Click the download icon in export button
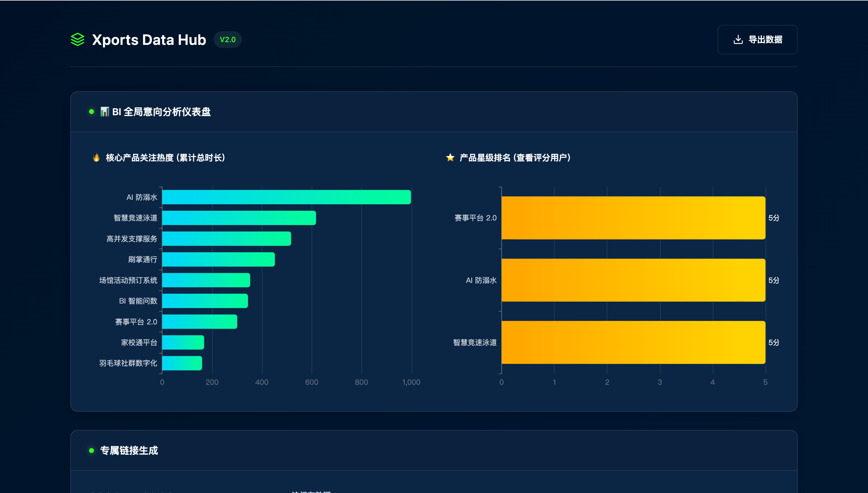 [738, 40]
